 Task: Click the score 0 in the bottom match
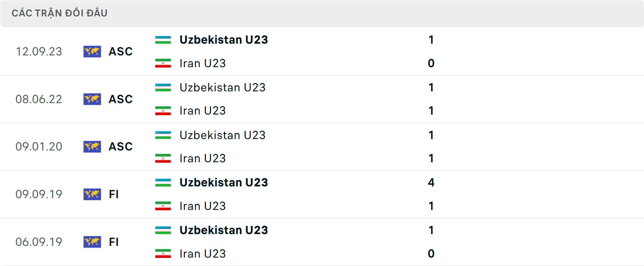click(431, 254)
